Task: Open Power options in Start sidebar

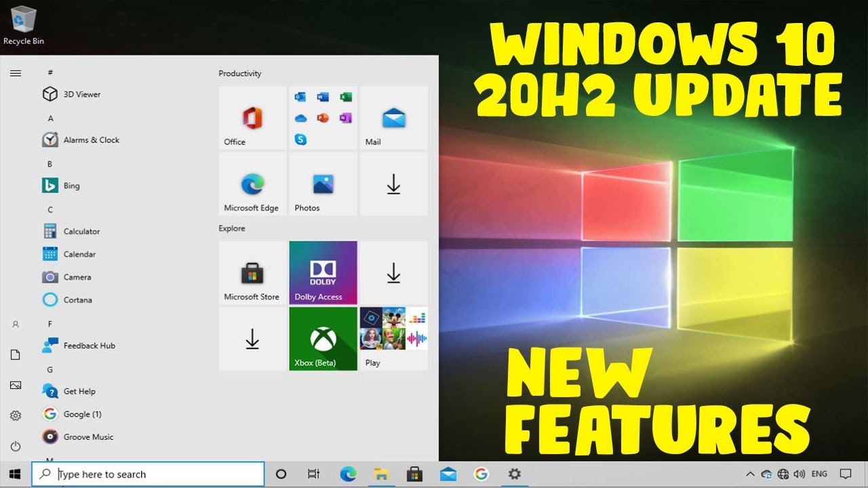Action: (x=16, y=446)
